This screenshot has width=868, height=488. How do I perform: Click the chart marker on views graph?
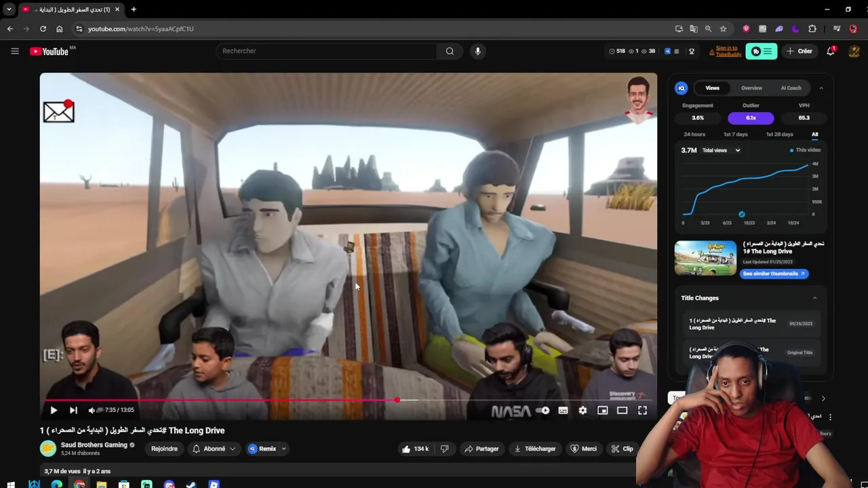[741, 214]
